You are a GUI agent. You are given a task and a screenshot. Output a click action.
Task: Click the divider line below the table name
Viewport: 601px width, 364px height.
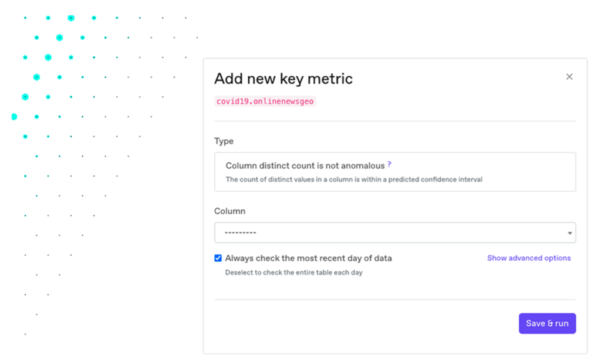tap(394, 121)
